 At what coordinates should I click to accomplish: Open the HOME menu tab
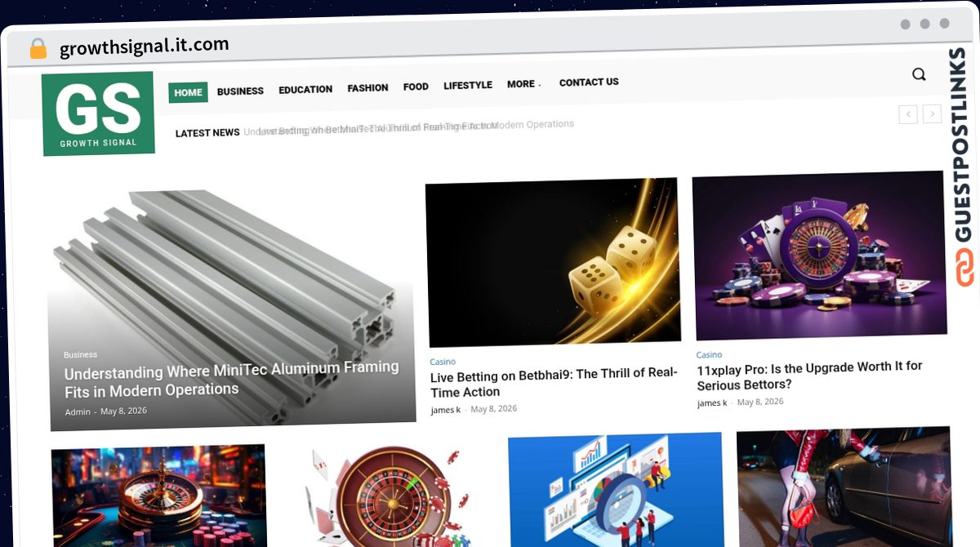[188, 92]
